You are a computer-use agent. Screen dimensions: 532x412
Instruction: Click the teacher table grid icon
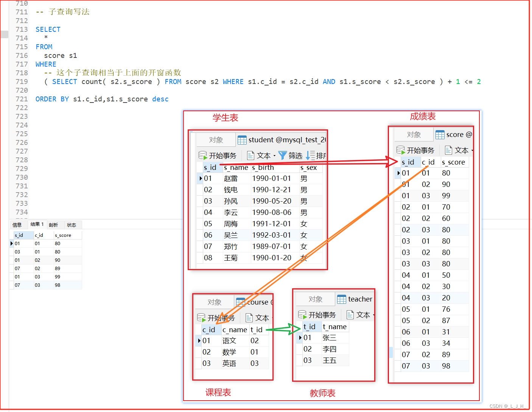coord(342,299)
